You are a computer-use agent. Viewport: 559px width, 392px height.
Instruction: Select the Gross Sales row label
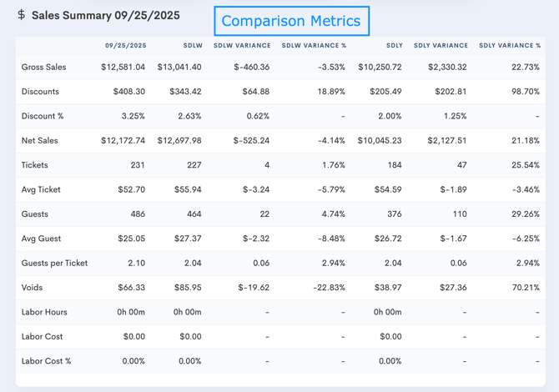[43, 68]
